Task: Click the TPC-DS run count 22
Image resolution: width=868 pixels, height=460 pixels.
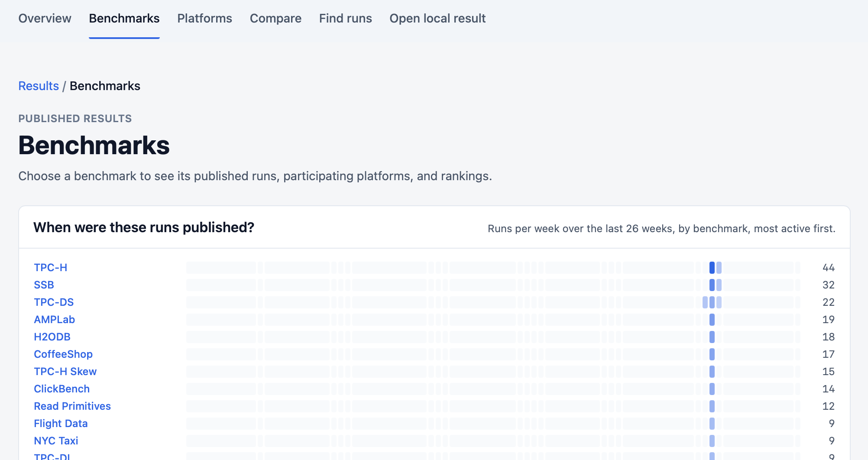Action: click(829, 302)
